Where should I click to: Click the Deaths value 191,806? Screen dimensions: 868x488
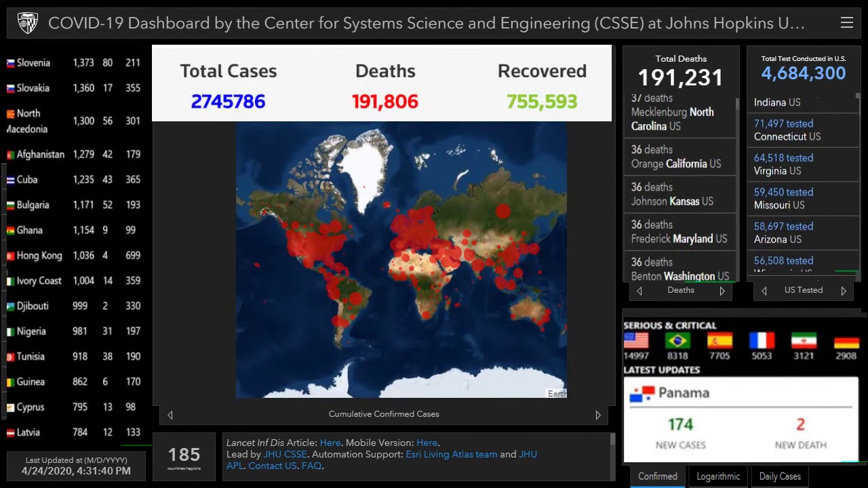pos(384,102)
